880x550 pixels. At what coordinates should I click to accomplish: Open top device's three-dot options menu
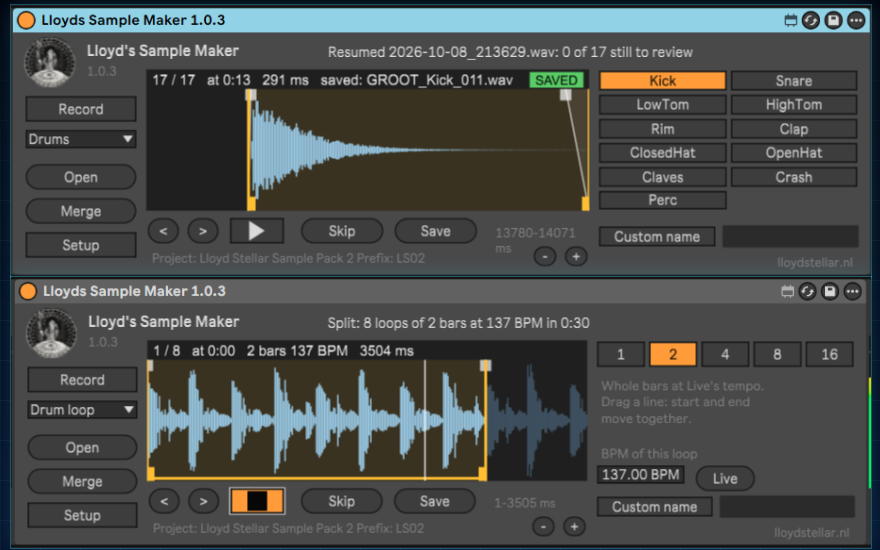[856, 21]
